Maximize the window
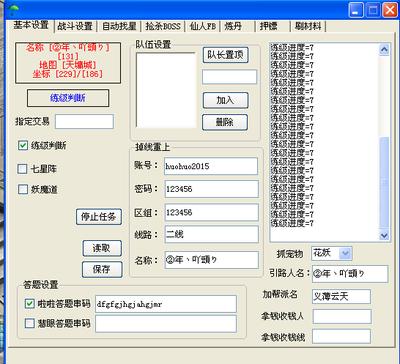 (373, 10)
